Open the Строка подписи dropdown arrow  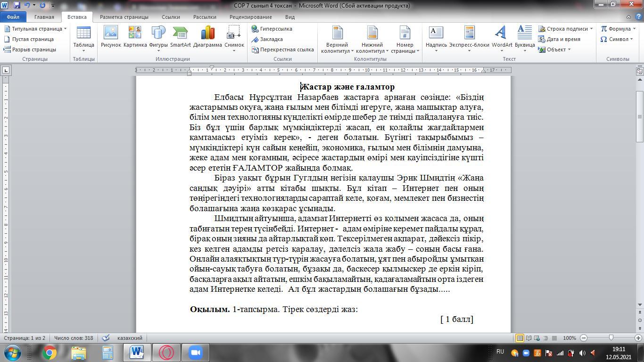pos(591,29)
